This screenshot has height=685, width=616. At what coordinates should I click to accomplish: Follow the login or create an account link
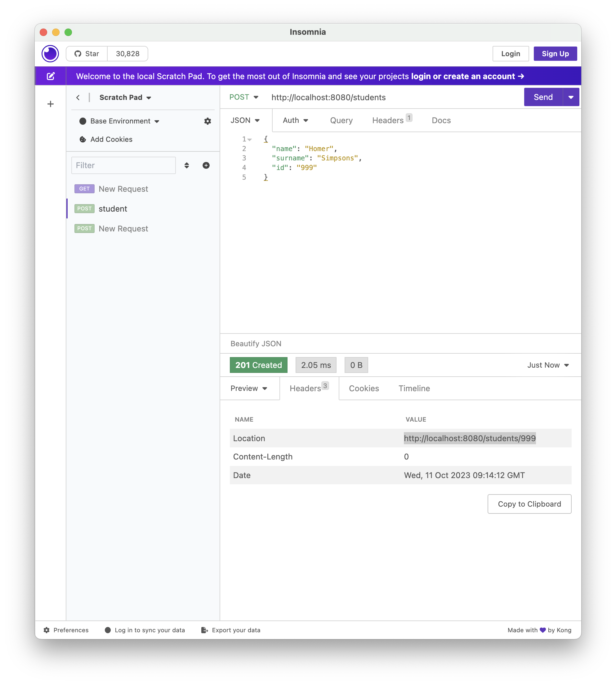tap(467, 76)
